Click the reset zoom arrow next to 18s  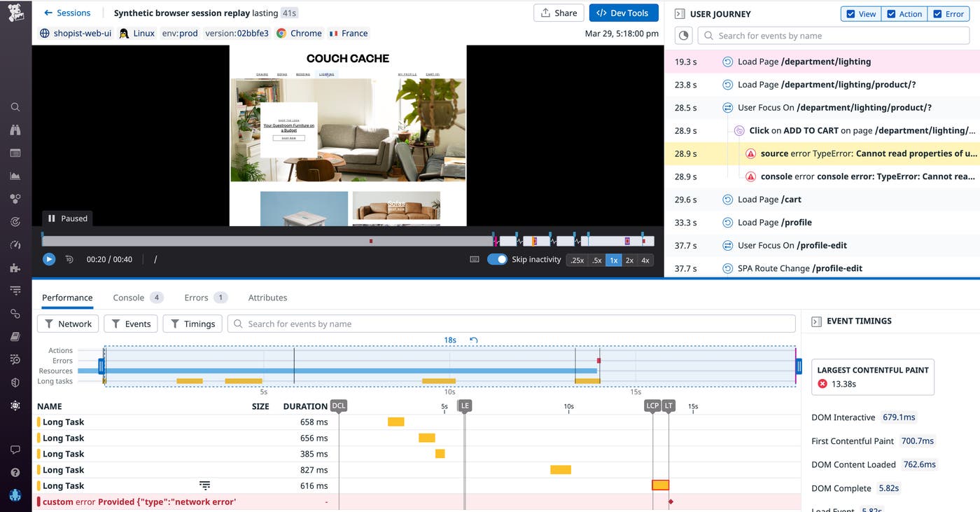(474, 340)
